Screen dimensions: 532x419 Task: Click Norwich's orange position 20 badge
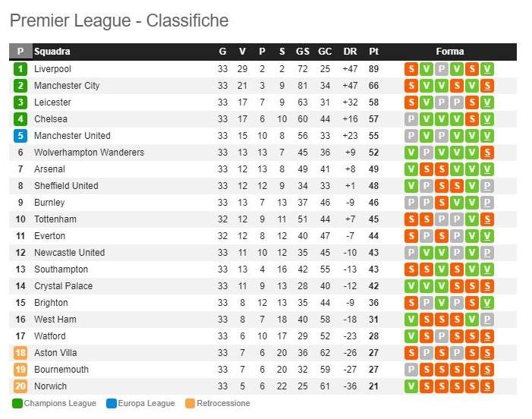click(x=20, y=386)
